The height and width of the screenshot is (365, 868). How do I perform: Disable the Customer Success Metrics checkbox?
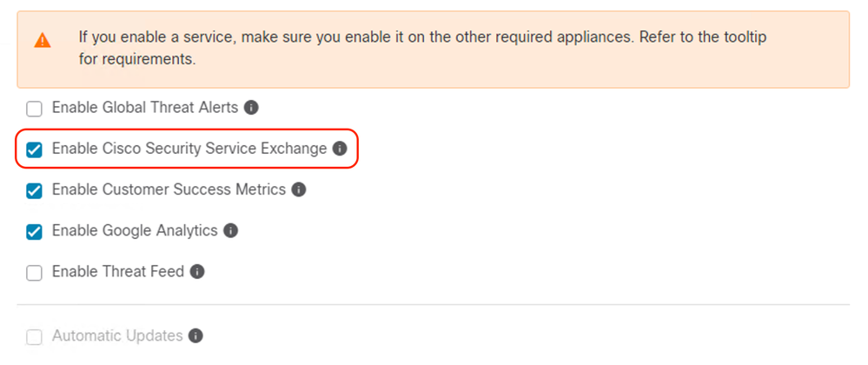click(x=35, y=191)
